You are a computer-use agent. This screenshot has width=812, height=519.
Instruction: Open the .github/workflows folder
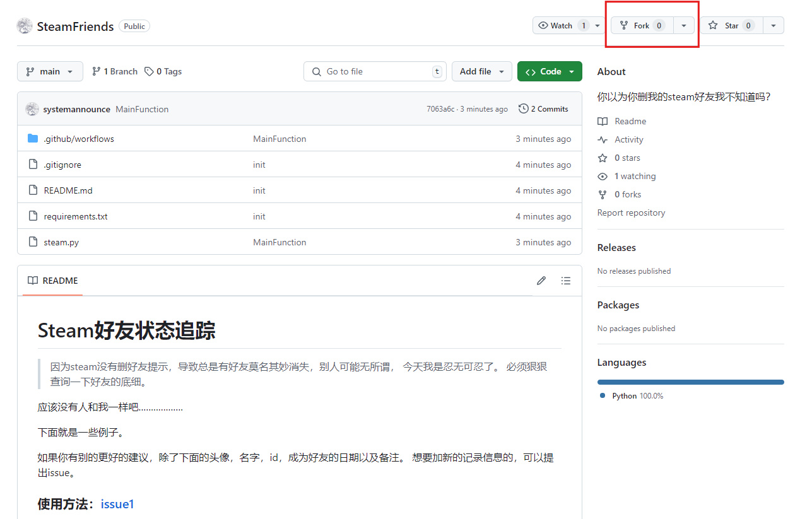79,139
